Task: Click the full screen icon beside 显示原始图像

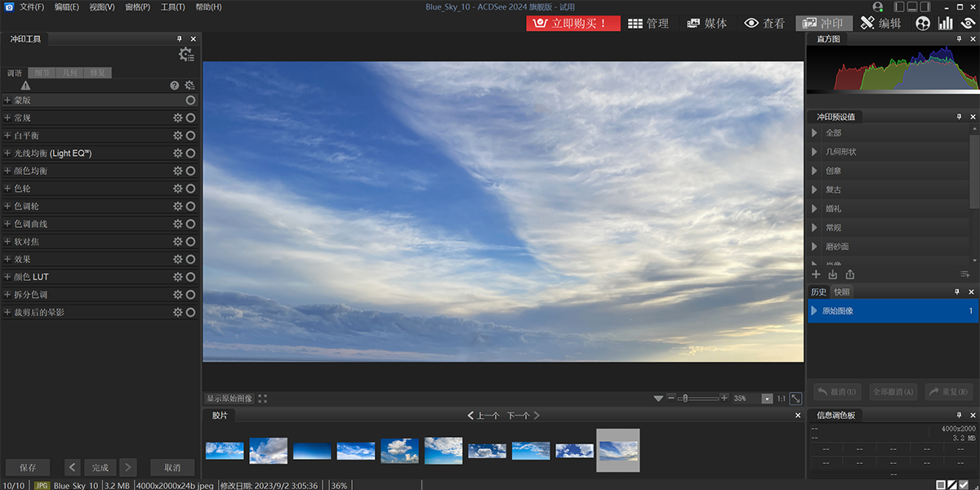Action: [263, 399]
